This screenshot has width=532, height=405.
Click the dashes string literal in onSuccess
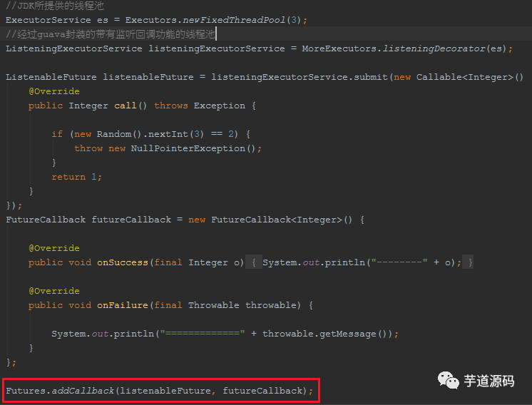point(399,262)
